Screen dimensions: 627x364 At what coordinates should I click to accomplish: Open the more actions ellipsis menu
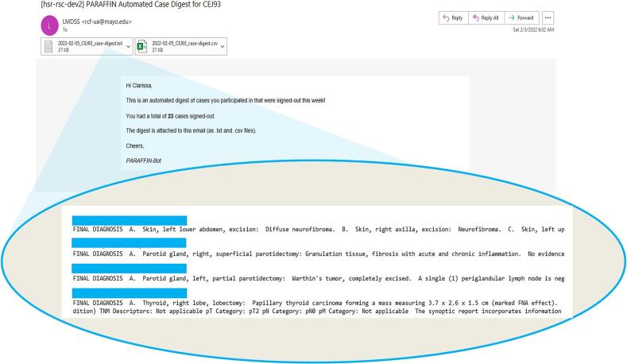(x=548, y=18)
